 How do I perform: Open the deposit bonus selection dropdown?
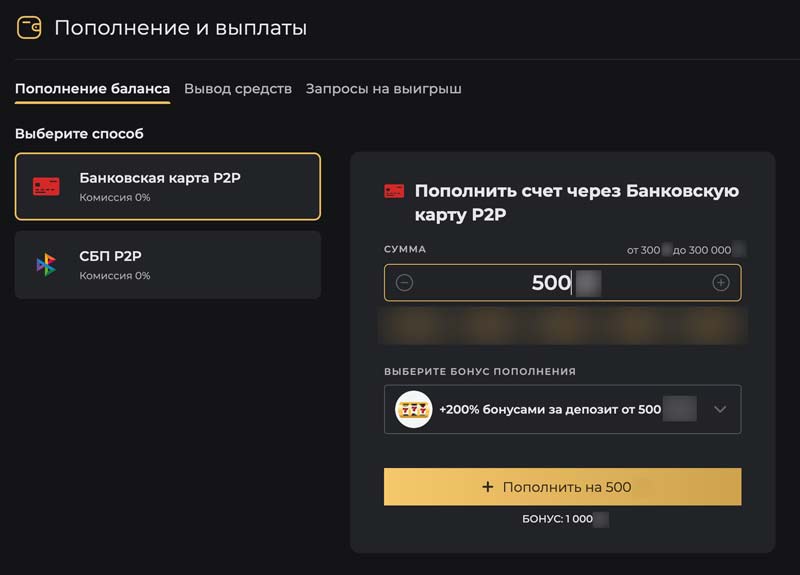coord(562,409)
